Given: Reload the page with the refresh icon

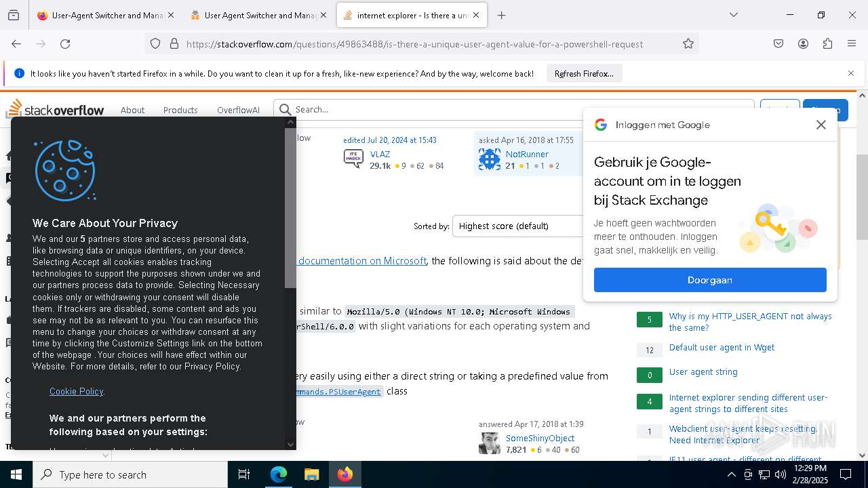Looking at the screenshot, I should pos(65,43).
